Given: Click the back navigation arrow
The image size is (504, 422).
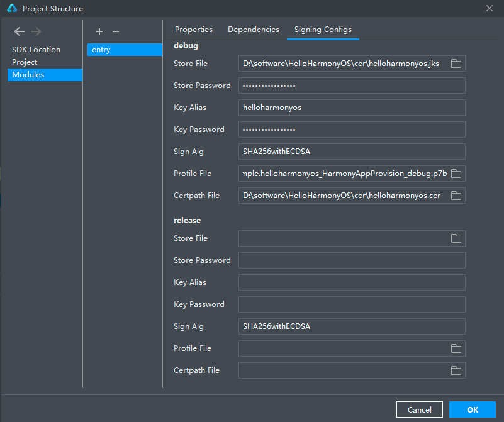Looking at the screenshot, I should tap(20, 31).
